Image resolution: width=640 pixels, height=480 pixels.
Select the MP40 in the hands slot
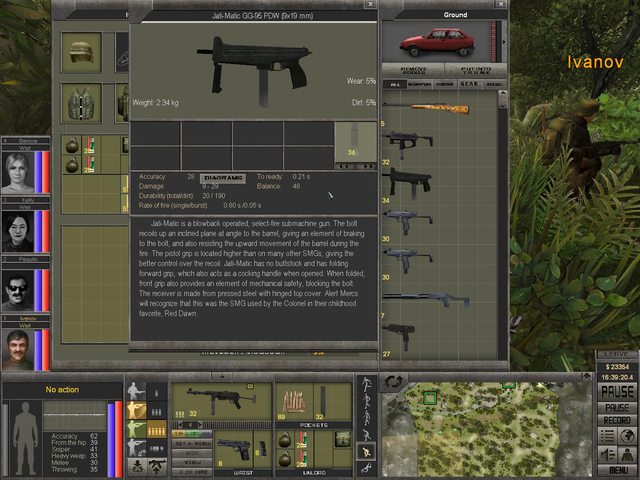(222, 401)
